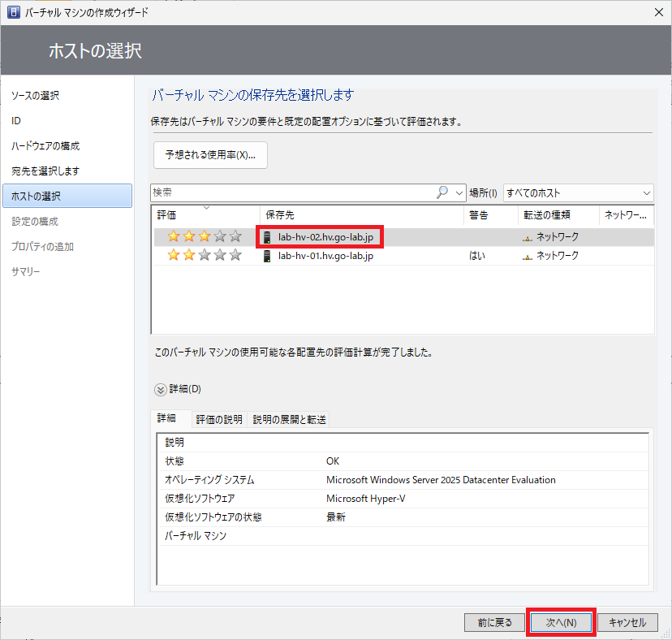Click the 前に戻る button
Viewport: 672px width, 640px height.
pos(494,622)
